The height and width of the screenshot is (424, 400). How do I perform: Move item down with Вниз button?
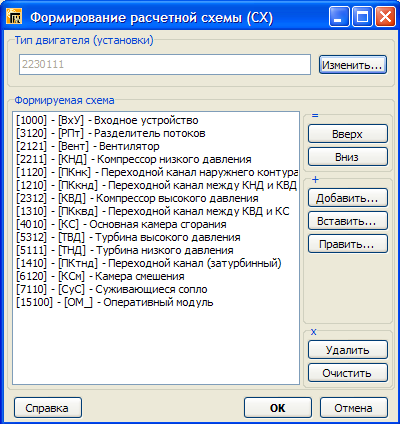pyautogui.click(x=348, y=157)
